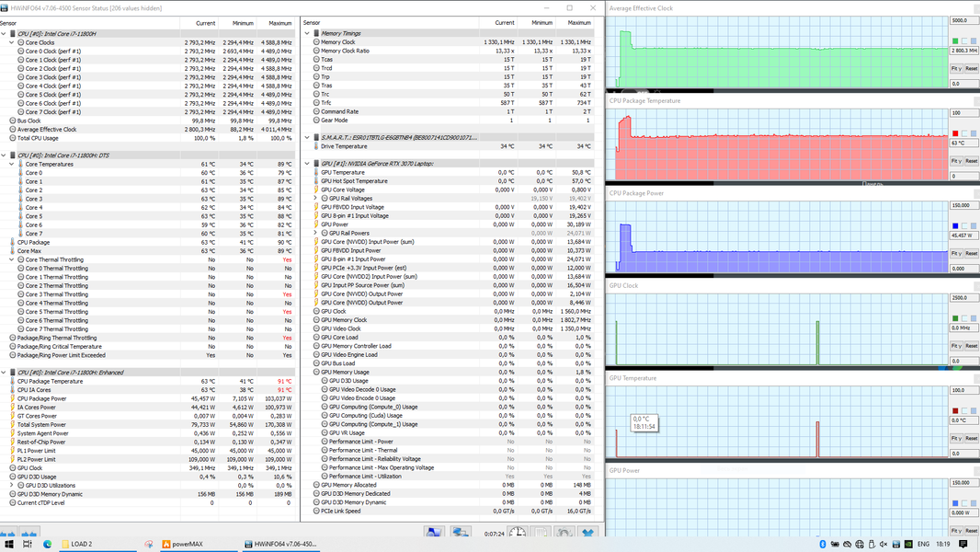The image size is (980, 552).
Task: Click Reset on GPU Temperature graph
Action: tap(971, 439)
